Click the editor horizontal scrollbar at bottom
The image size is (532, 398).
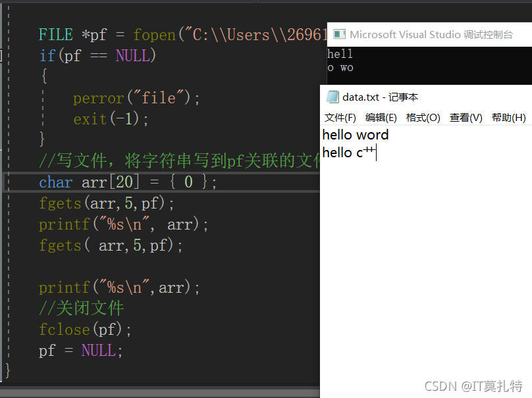click(x=160, y=392)
